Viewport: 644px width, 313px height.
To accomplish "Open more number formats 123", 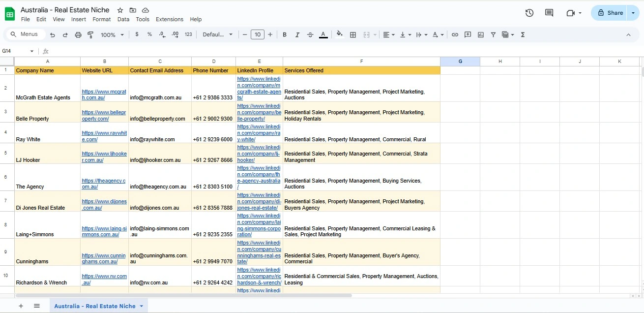I will pos(188,34).
